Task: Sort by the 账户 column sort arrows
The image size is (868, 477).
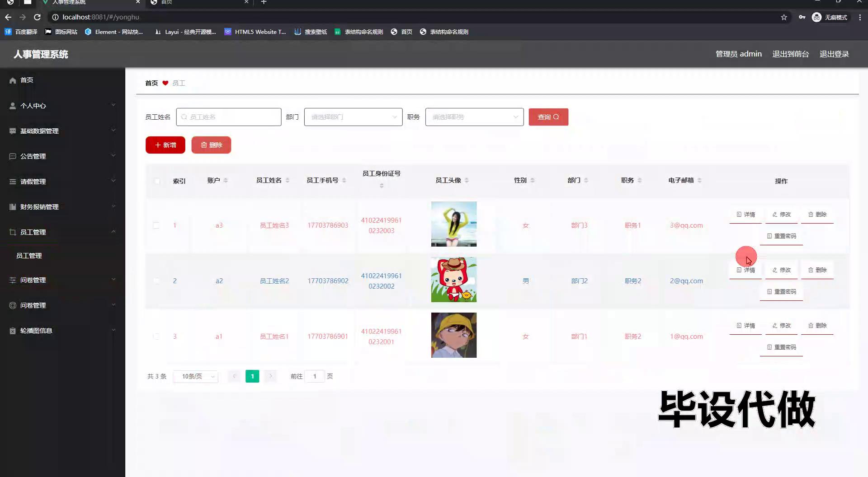Action: coord(226,181)
